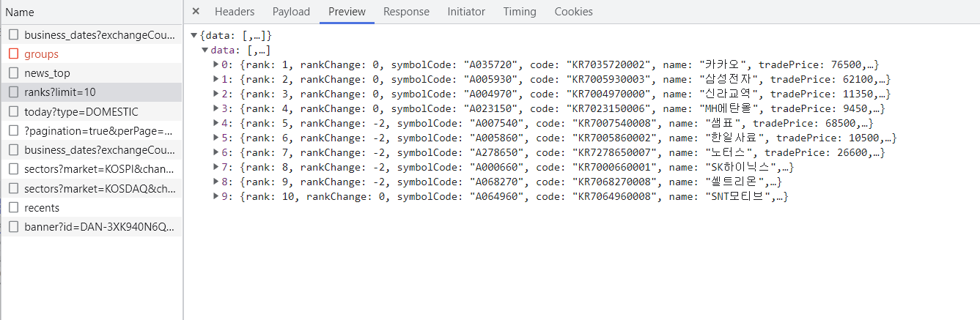Click the file icon beside sectors?market=KOSDAQ
The width and height of the screenshot is (980, 320).
pos(13,188)
